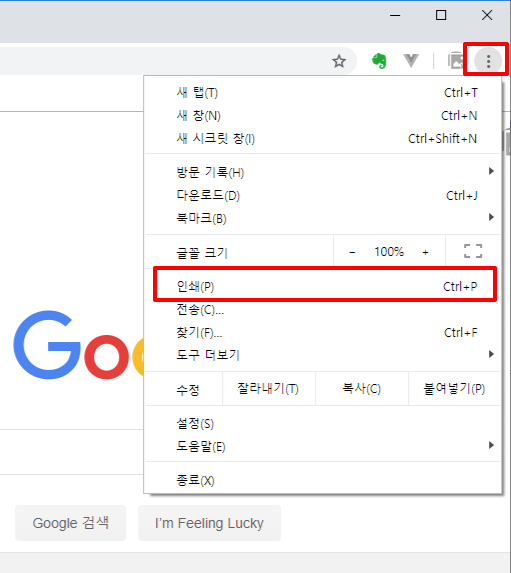Screen dimensions: 511x573
Task: Choose 종료(X) to exit Chrome
Action: [322, 480]
